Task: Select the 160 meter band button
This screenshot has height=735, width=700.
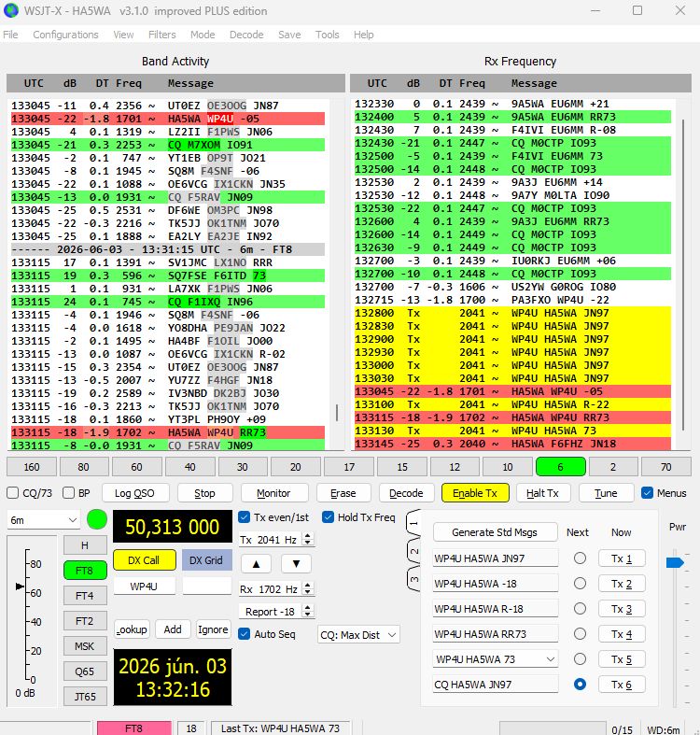Action: pyautogui.click(x=32, y=467)
